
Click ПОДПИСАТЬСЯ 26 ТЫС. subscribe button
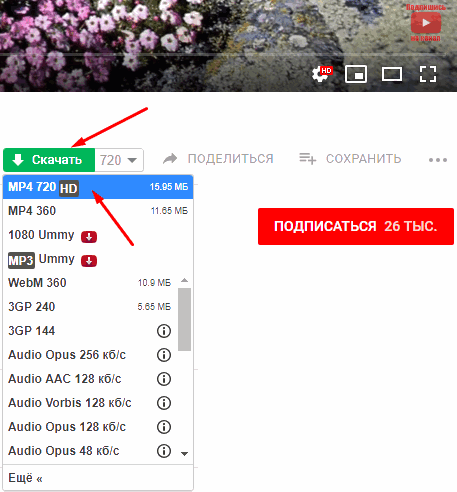(x=356, y=226)
